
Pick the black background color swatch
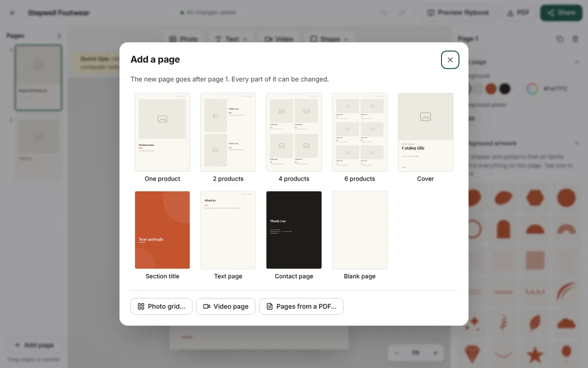505,89
